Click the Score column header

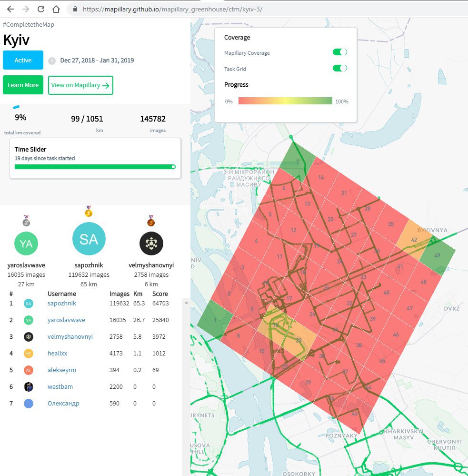160,294
